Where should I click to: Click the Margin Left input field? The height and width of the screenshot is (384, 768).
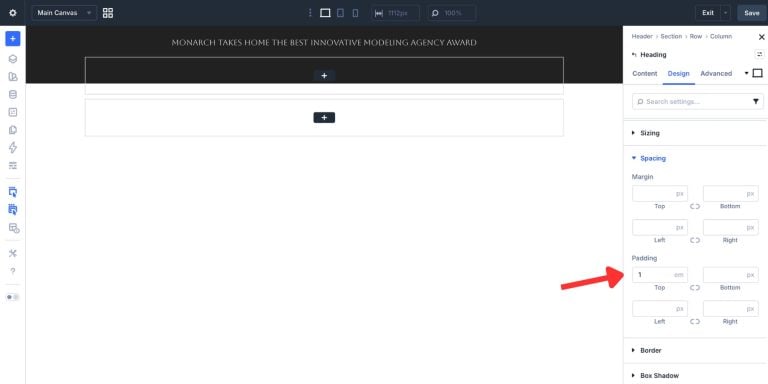coord(660,227)
